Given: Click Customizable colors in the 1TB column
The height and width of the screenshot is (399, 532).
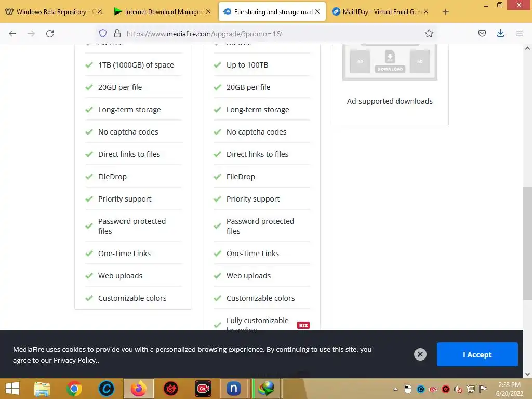Looking at the screenshot, I should (132, 298).
